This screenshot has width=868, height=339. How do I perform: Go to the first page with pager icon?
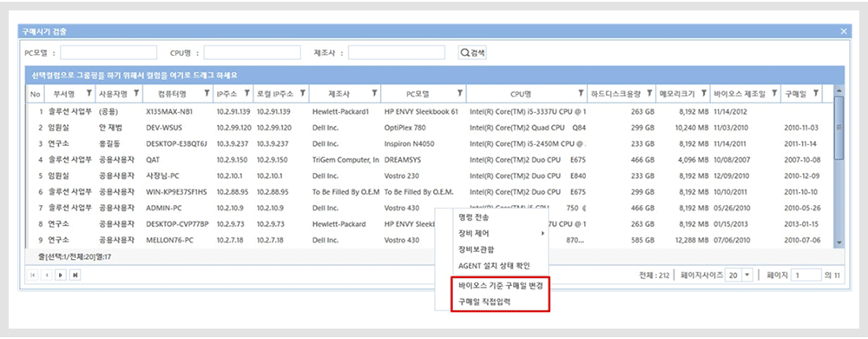pyautogui.click(x=34, y=275)
